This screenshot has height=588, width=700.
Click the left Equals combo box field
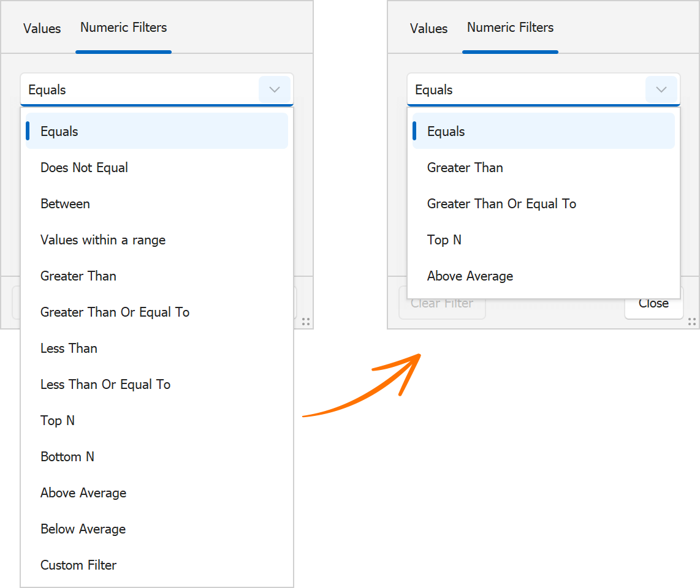[x=157, y=89]
